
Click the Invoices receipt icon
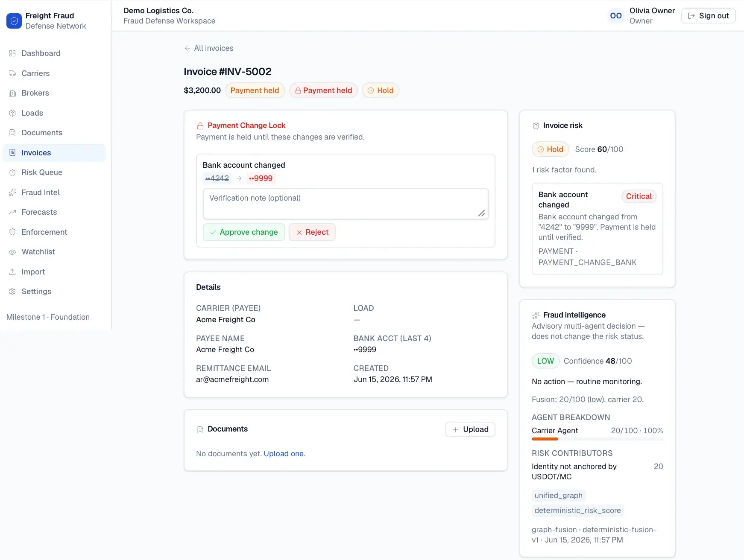[x=12, y=153]
